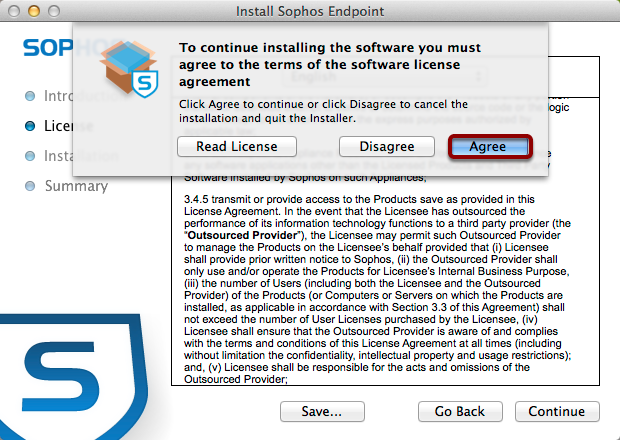Click the Introduction step bullet
This screenshot has width=620, height=440.
pos(30,96)
